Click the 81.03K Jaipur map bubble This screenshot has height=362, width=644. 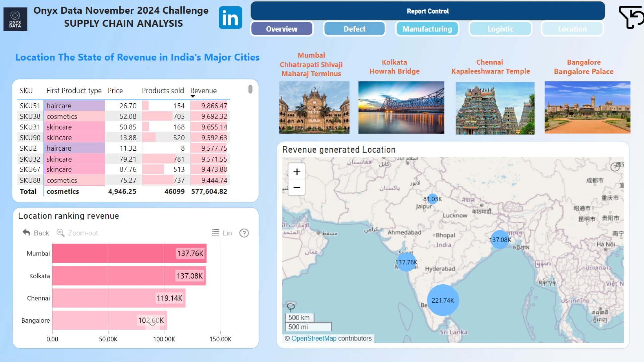coord(432,199)
